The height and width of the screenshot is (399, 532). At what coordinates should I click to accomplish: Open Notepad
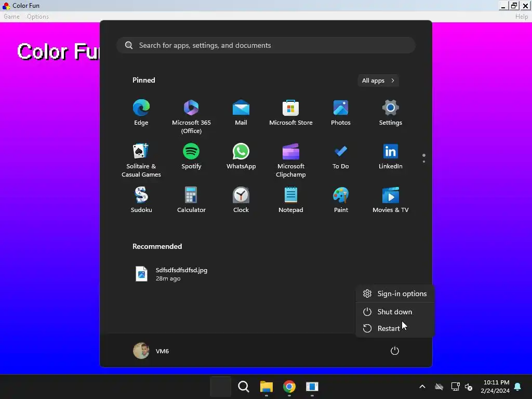click(291, 200)
